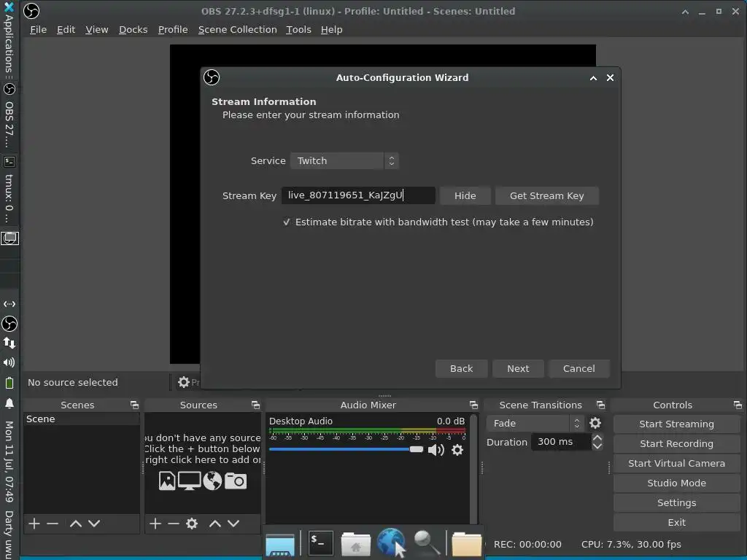The image size is (747, 560).
Task: Click the Exit button in Controls
Action: (x=676, y=522)
